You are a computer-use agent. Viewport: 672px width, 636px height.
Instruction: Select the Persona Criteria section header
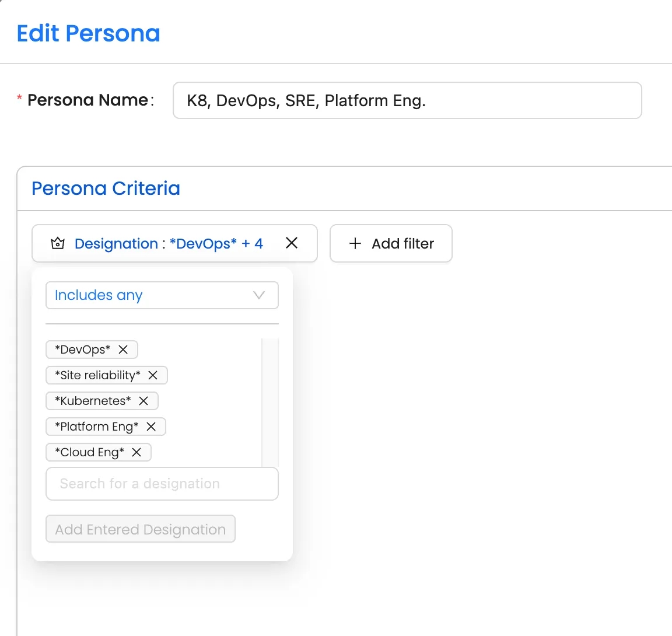coord(106,188)
